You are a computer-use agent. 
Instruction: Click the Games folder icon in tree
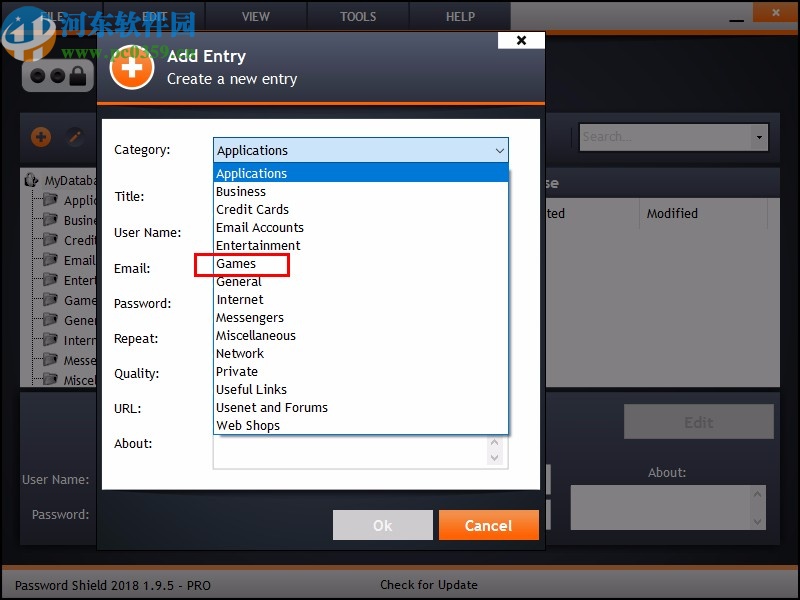50,299
